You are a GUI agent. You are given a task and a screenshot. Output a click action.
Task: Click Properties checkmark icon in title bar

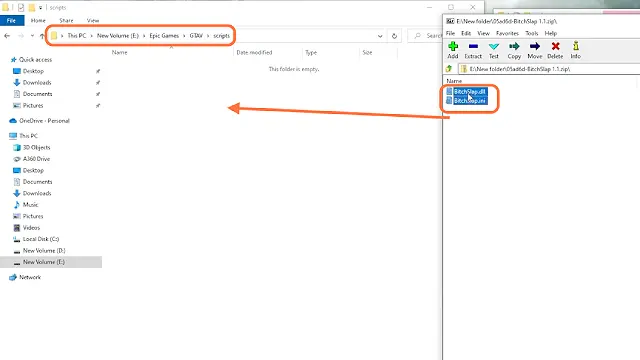point(21,7)
